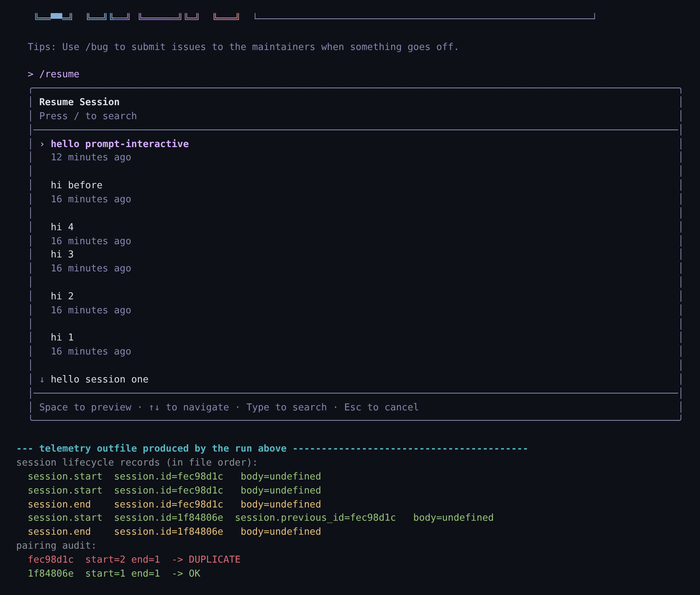
Task: Select the hello session one entry
Action: pos(100,379)
